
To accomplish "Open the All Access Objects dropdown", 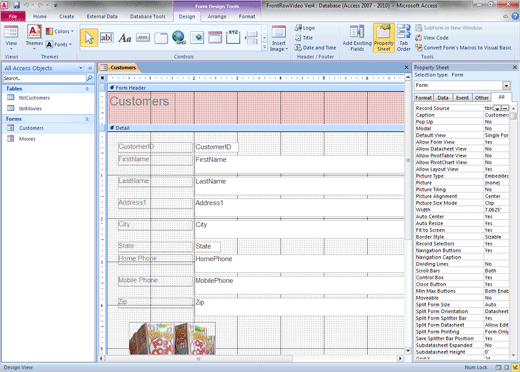I will (x=81, y=68).
